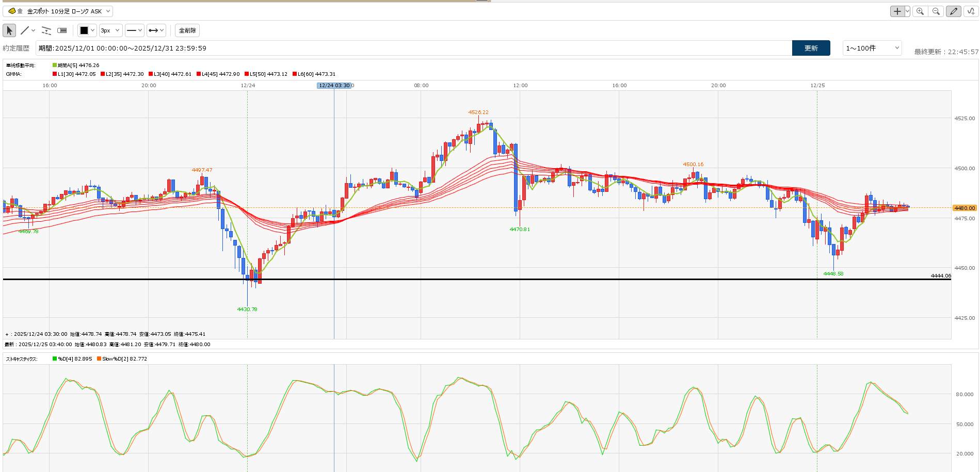Open the gold spot 10-minute chart selector
The width and height of the screenshot is (980, 472).
tap(58, 11)
